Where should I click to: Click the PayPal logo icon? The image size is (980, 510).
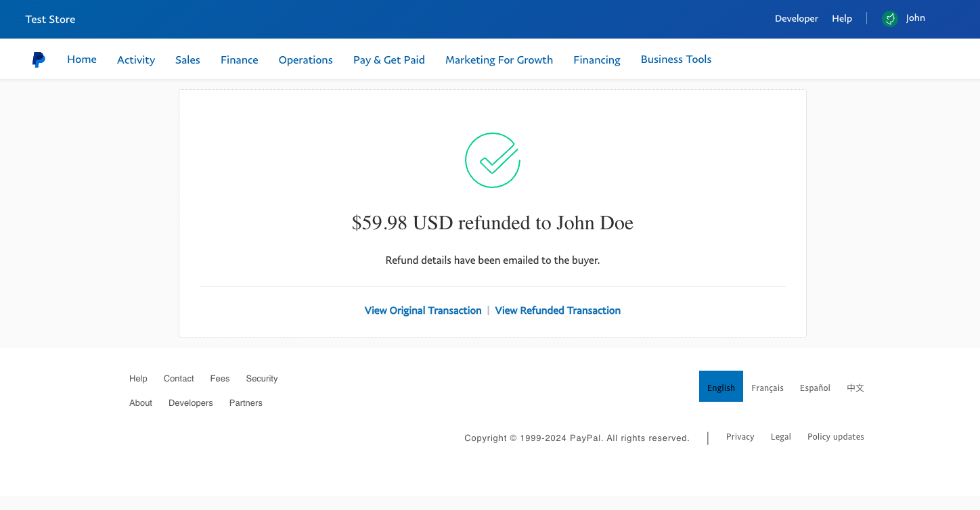coord(39,60)
